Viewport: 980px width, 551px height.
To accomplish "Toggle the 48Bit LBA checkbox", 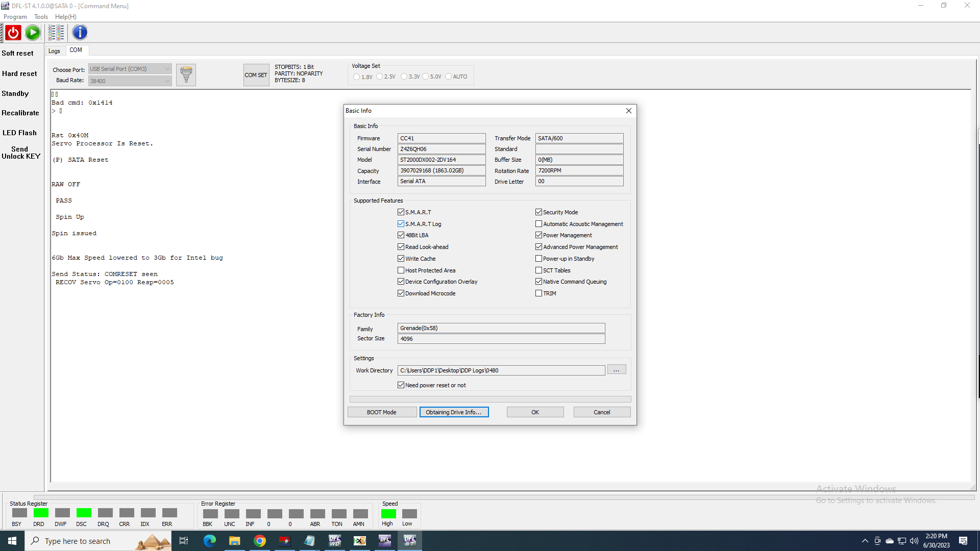I will 401,235.
